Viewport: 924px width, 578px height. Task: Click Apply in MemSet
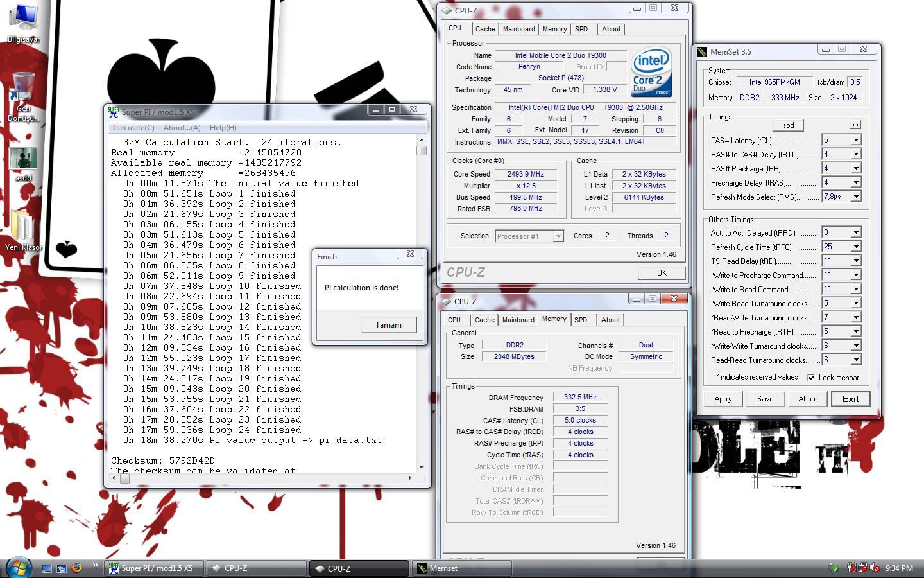pos(723,399)
